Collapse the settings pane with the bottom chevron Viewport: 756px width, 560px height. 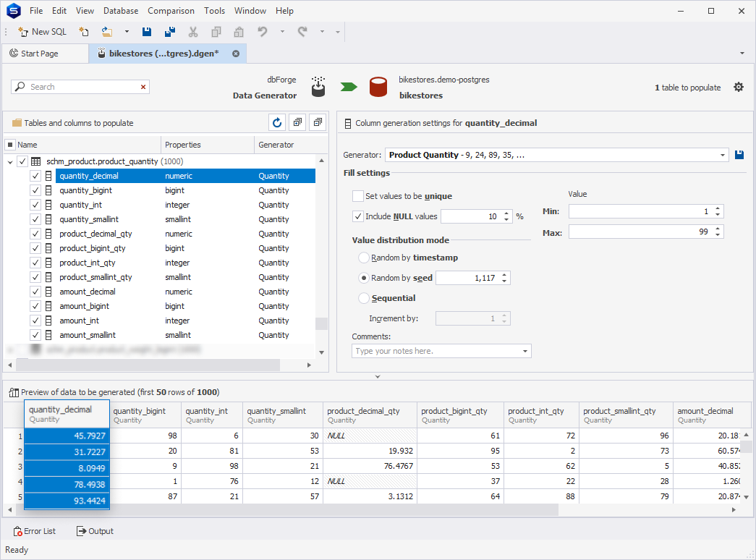point(378,377)
